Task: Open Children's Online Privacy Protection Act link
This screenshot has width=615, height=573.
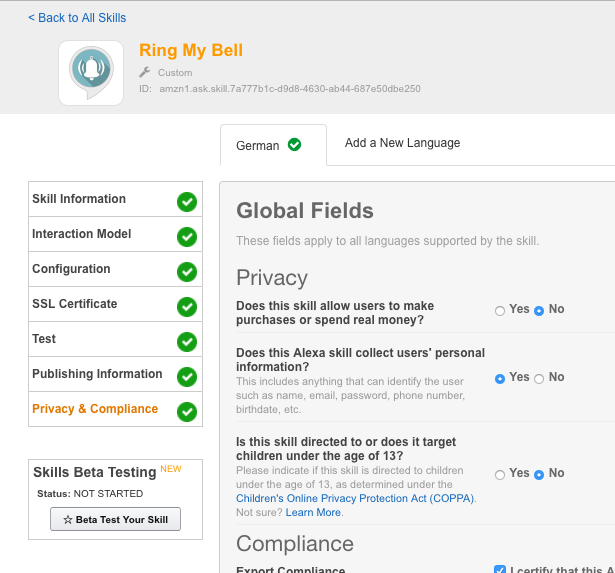Action: pyautogui.click(x=355, y=498)
